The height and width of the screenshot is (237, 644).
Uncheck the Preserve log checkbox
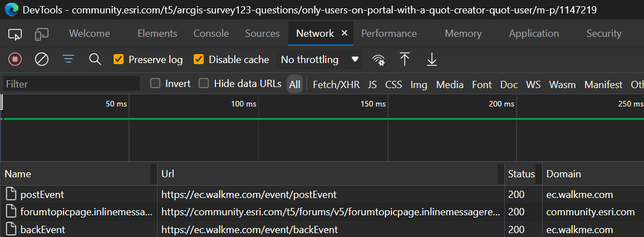(119, 60)
